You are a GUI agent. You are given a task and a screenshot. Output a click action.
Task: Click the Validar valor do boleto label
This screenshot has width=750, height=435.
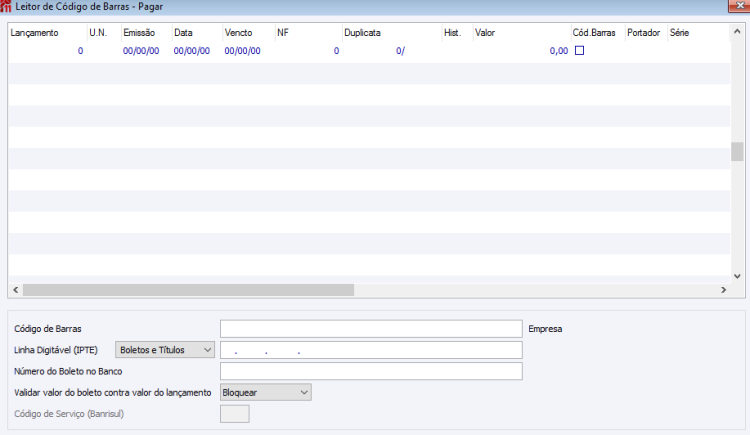point(112,392)
